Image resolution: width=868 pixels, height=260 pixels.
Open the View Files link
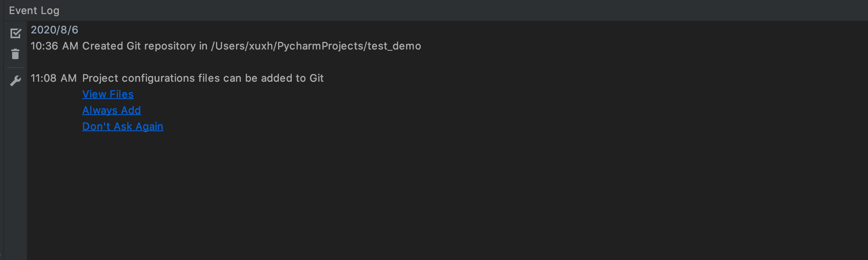point(108,94)
